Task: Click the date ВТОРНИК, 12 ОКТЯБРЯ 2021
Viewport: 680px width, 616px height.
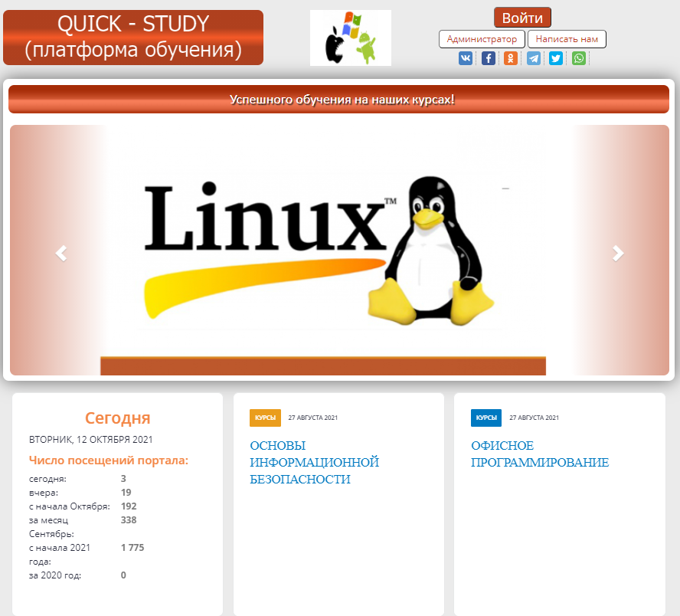Action: click(x=90, y=440)
